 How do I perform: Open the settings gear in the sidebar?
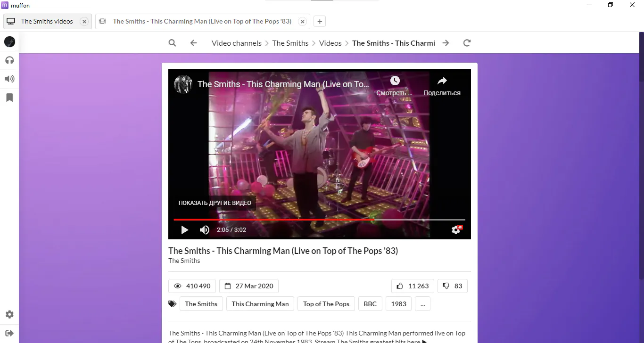(x=9, y=314)
